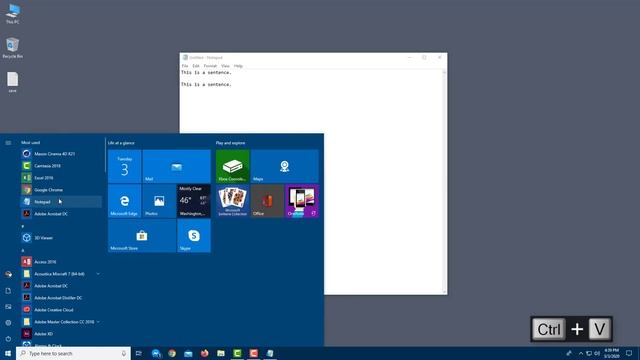Open the Microsoft Edge tile

tap(124, 201)
